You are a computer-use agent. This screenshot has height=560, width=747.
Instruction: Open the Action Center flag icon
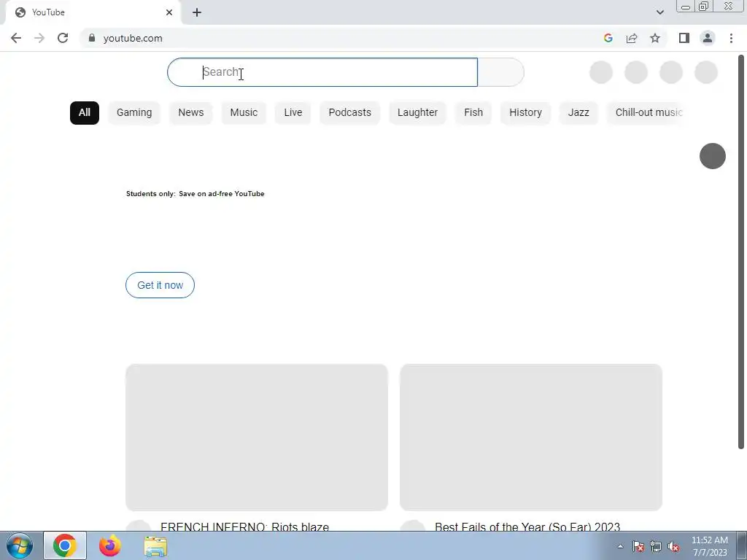click(x=638, y=546)
